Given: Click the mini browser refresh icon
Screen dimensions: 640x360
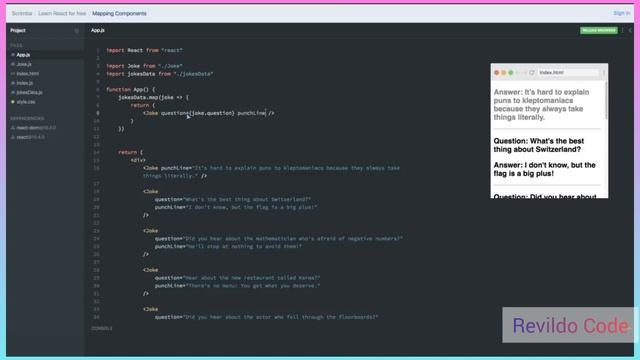Looking at the screenshot, I should (531, 73).
